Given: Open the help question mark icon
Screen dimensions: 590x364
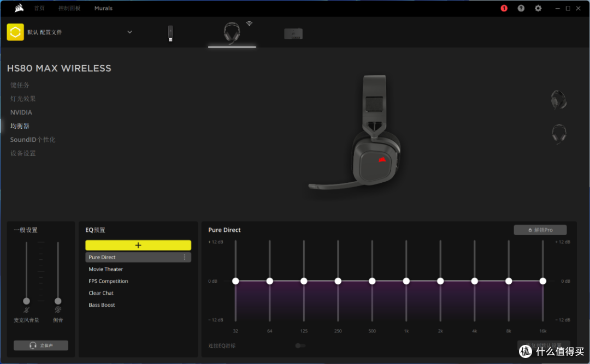Looking at the screenshot, I should pyautogui.click(x=521, y=8).
